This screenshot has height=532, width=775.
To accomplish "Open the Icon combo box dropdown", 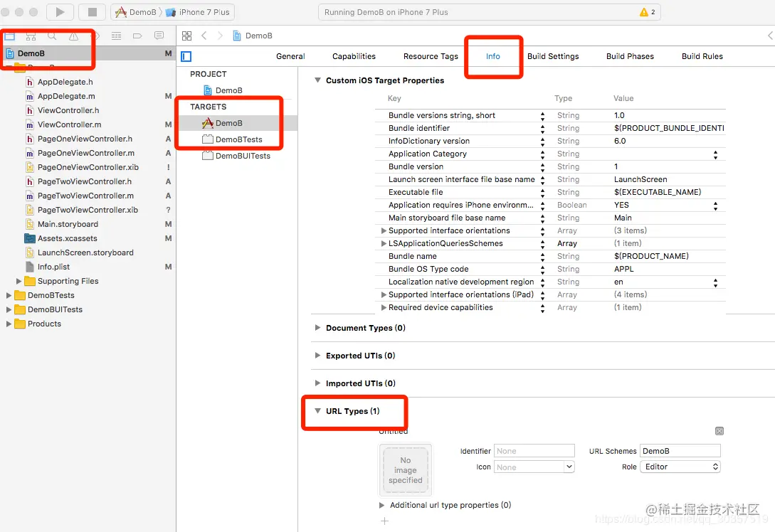I will tap(569, 467).
